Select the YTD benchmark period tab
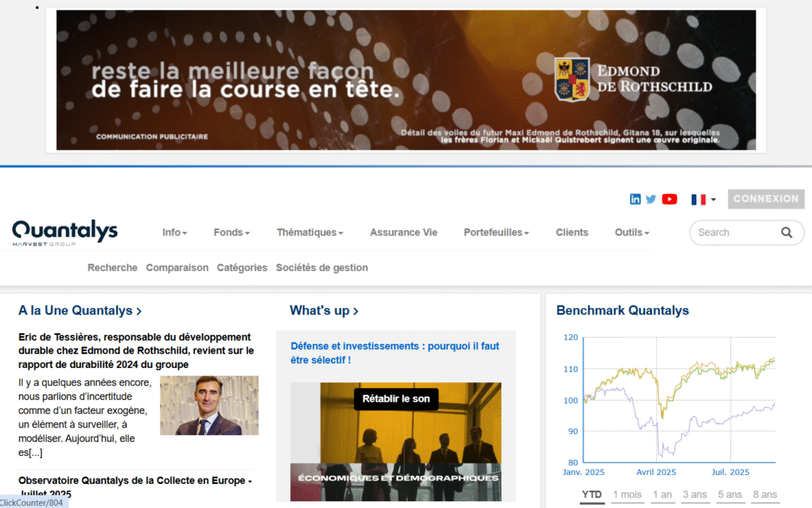This screenshot has width=812, height=508. pyautogui.click(x=592, y=495)
